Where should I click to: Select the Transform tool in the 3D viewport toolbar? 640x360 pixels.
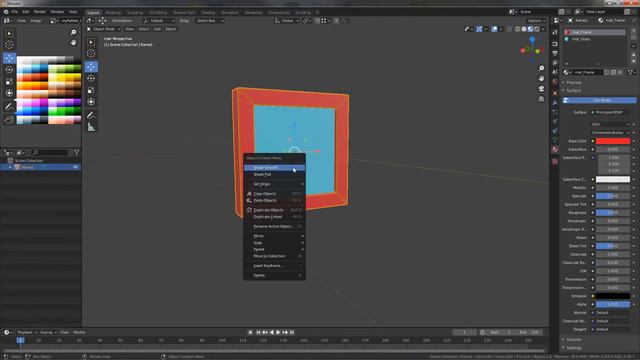(91, 102)
